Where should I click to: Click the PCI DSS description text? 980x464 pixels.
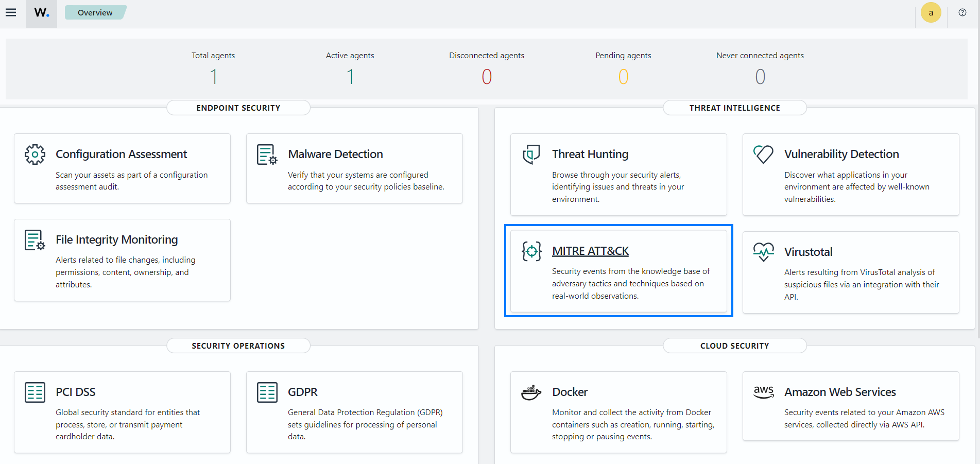point(128,424)
